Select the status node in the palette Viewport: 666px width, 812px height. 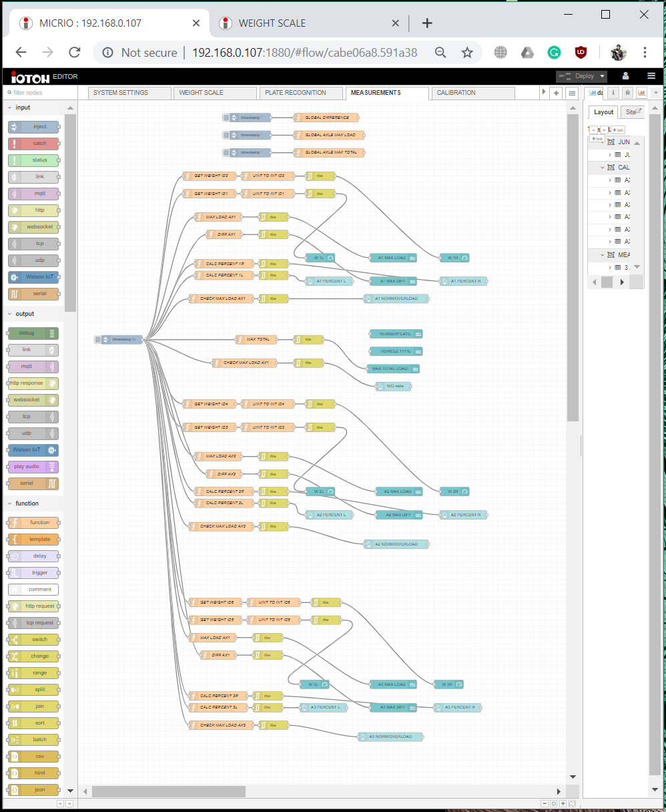pyautogui.click(x=33, y=160)
